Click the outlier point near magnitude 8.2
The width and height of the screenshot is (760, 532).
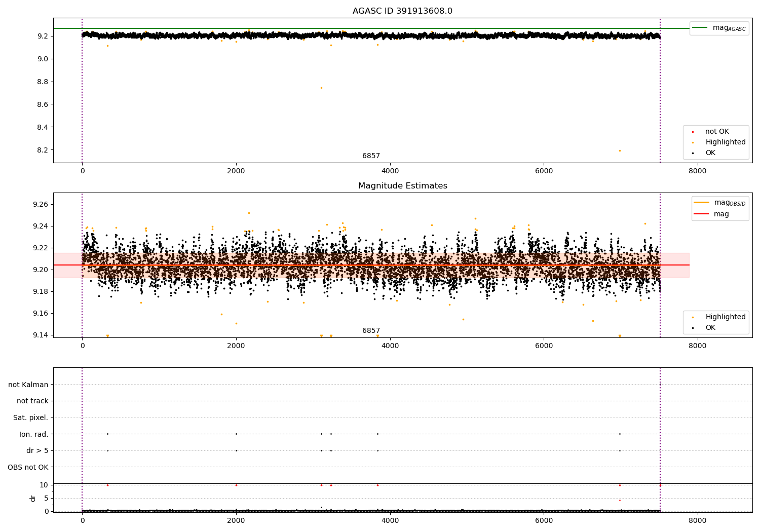point(620,150)
